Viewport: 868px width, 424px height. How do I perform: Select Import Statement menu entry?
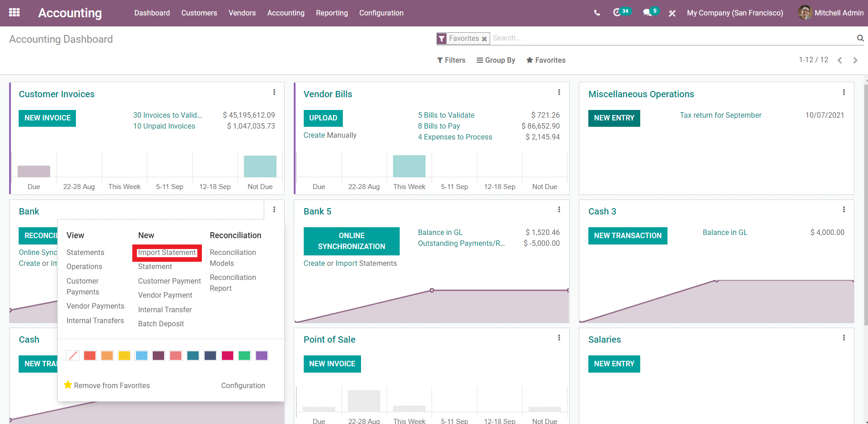167,253
